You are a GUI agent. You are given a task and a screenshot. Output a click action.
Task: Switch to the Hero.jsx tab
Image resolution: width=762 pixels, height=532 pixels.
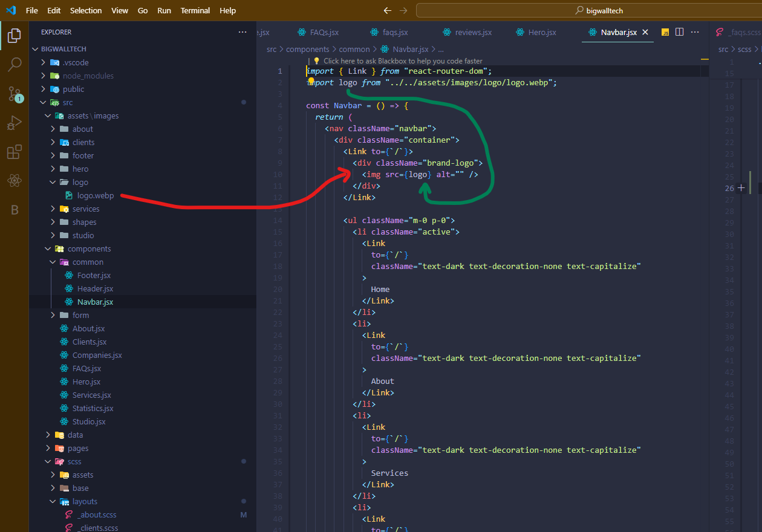tap(542, 32)
